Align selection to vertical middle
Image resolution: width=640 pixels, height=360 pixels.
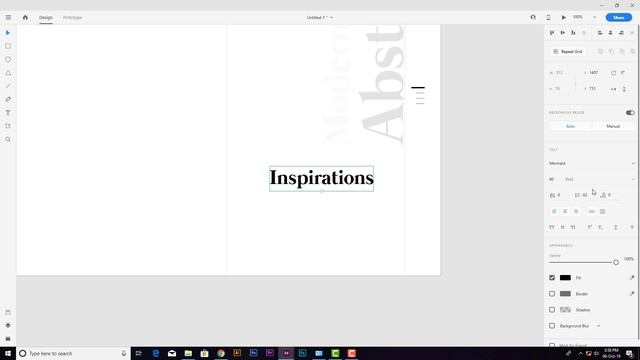click(x=562, y=33)
